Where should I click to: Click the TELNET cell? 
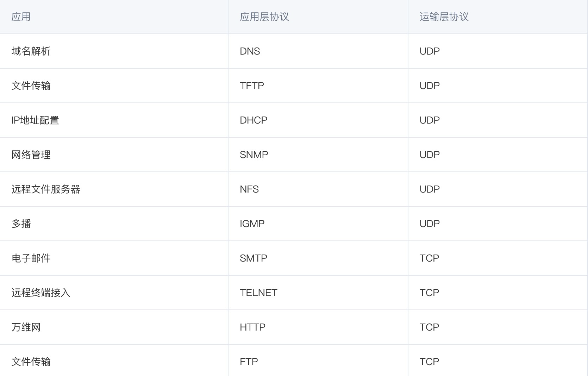pos(318,293)
